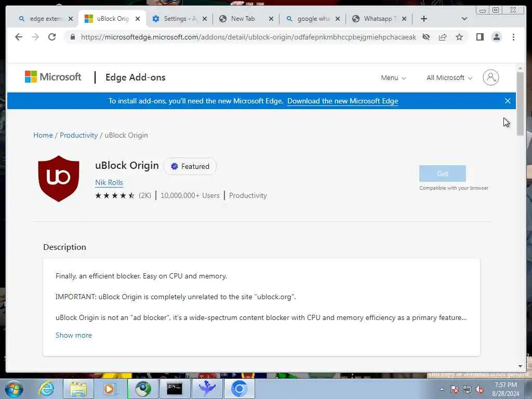Viewport: 532px width, 399px height.
Task: Follow Download the new Microsoft Edge link
Action: 343,101
